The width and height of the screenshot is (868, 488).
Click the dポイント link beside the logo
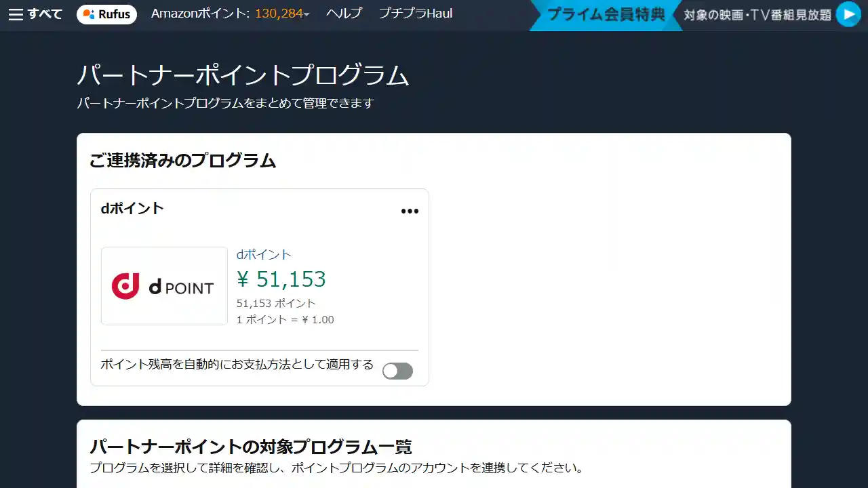pos(264,255)
